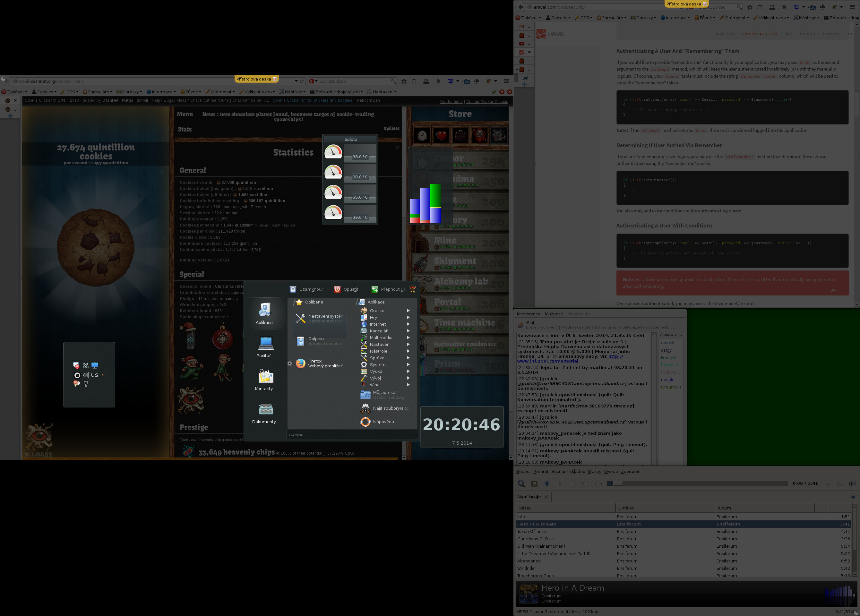Click the open files folder icon in music player
Screen dimensions: 860x616
pyautogui.click(x=534, y=483)
